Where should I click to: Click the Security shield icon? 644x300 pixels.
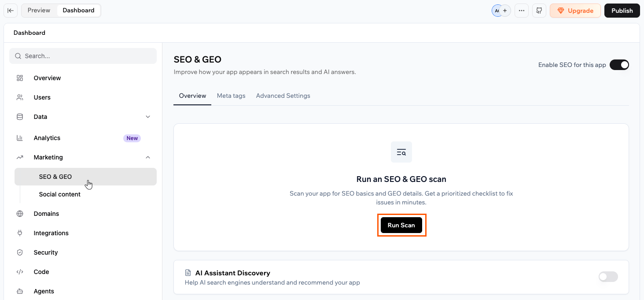pyautogui.click(x=20, y=252)
